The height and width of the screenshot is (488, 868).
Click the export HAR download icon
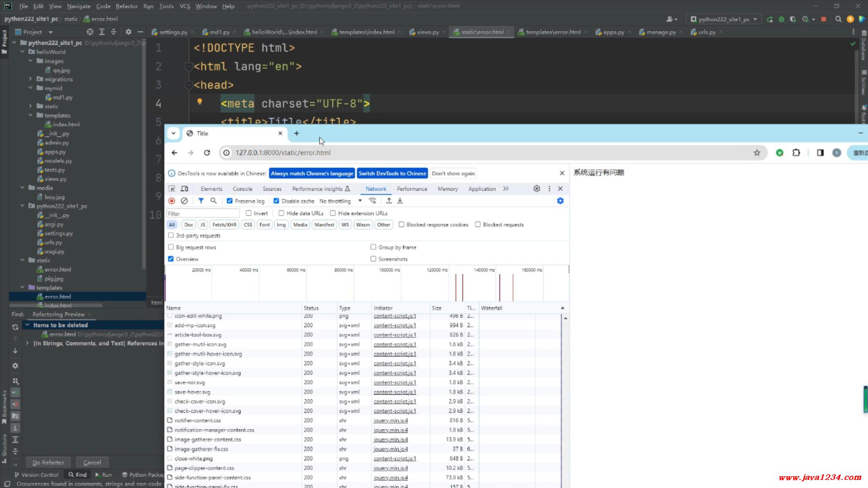400,201
